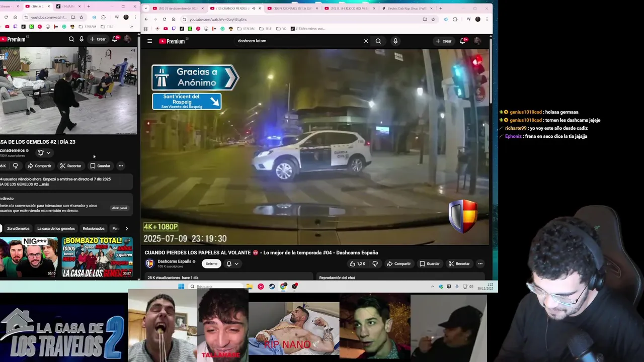Image resolution: width=644 pixels, height=362 pixels.
Task: Click 'Recortar' under the dashcam video
Action: point(459,264)
